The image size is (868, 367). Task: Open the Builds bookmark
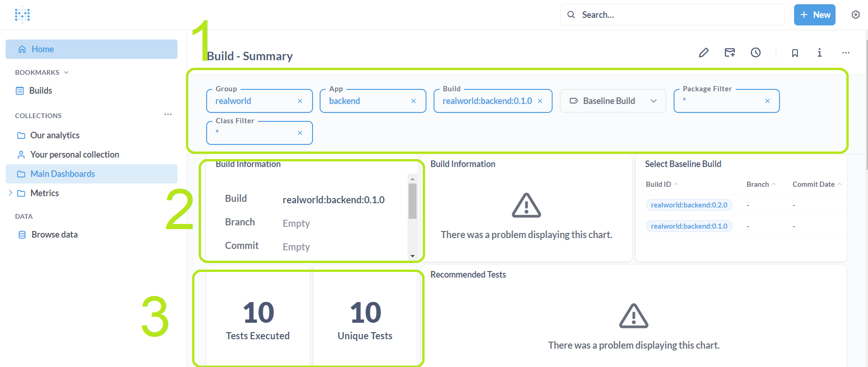coord(91,91)
